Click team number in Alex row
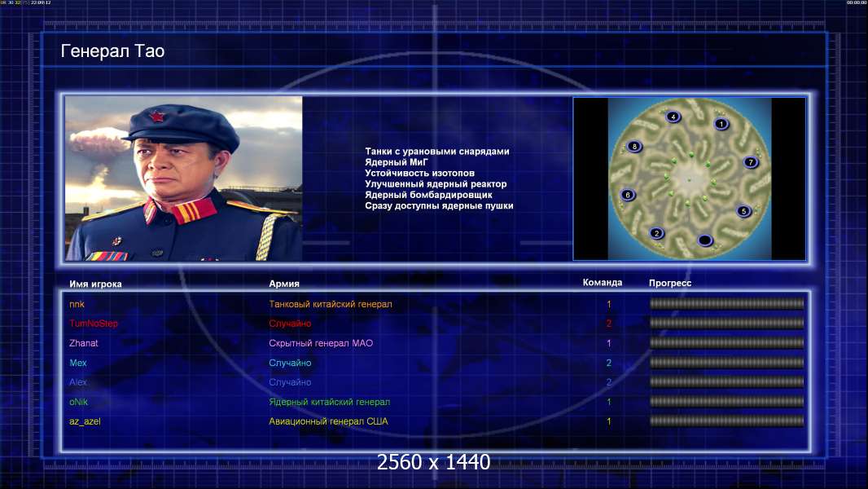The width and height of the screenshot is (868, 489). [609, 382]
